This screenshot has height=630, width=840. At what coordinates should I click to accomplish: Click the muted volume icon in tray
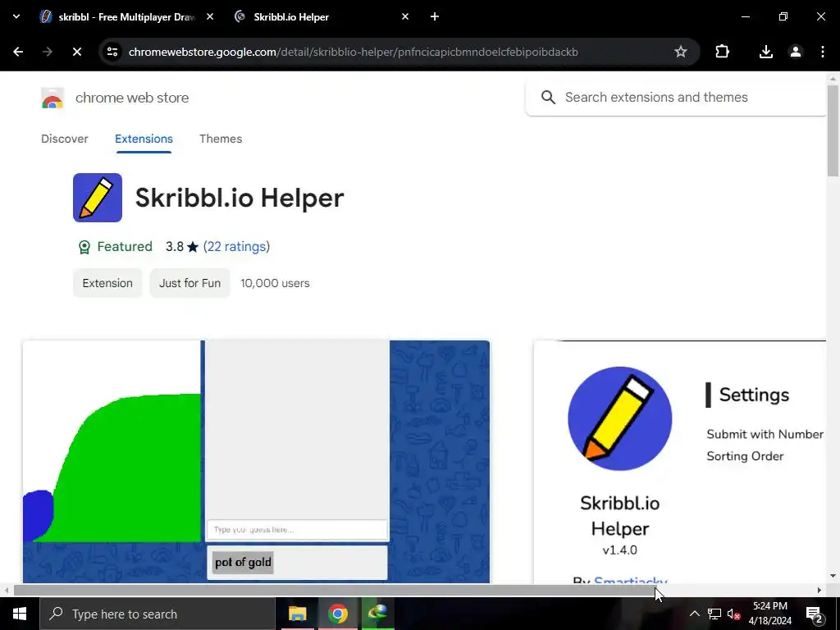point(733,614)
